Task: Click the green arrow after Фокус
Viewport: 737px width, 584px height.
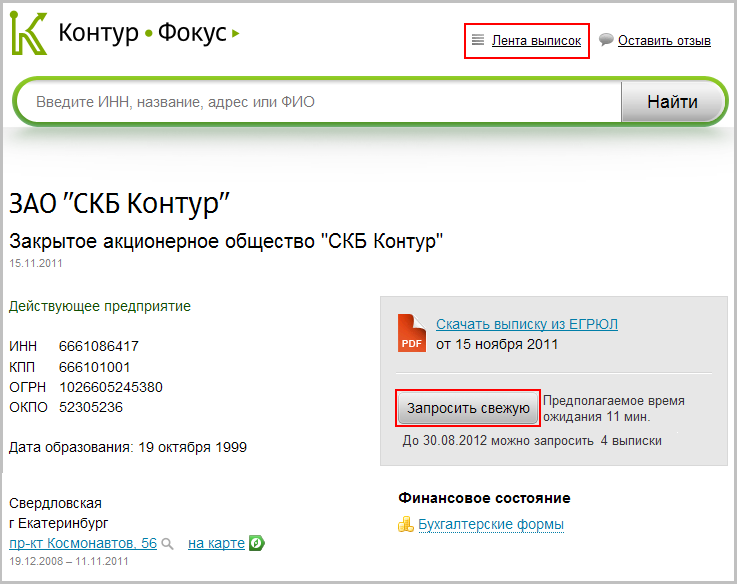Action: (x=235, y=33)
